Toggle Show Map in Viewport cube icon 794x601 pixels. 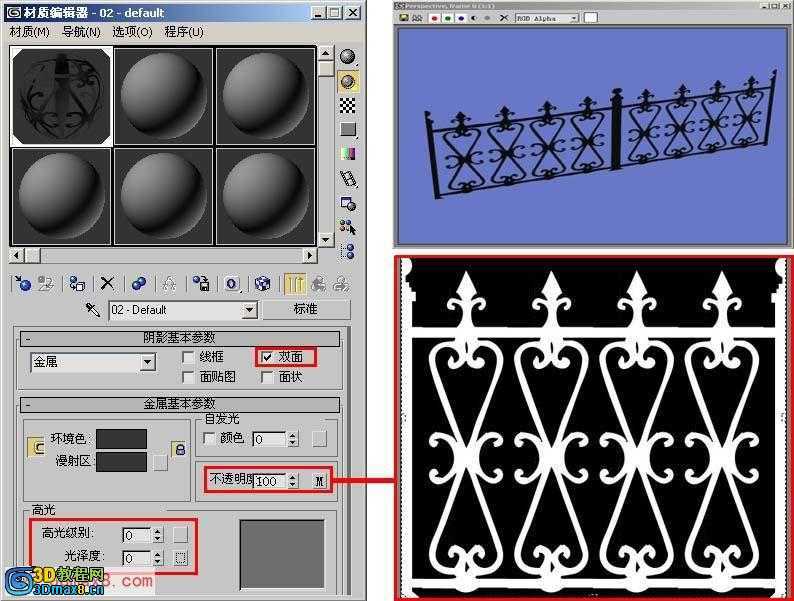point(262,284)
